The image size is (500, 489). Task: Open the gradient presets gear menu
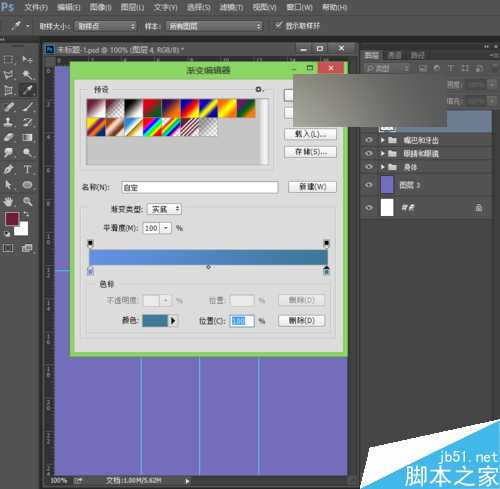(259, 89)
